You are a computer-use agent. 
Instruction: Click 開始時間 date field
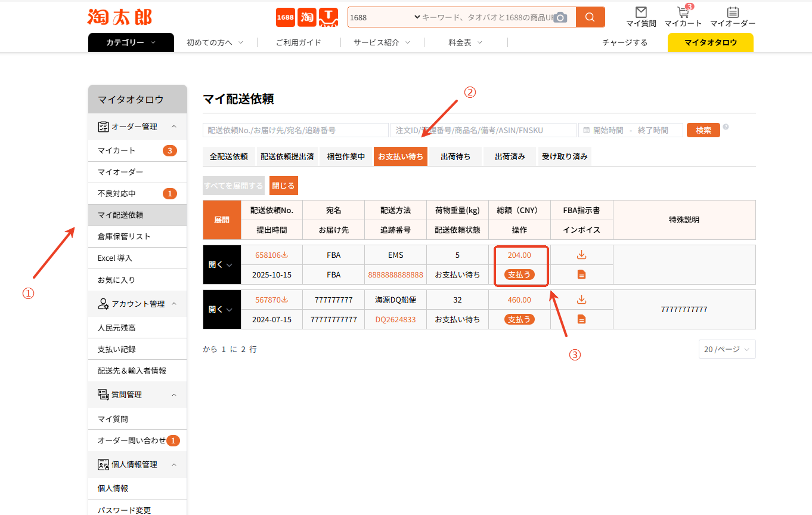(608, 130)
